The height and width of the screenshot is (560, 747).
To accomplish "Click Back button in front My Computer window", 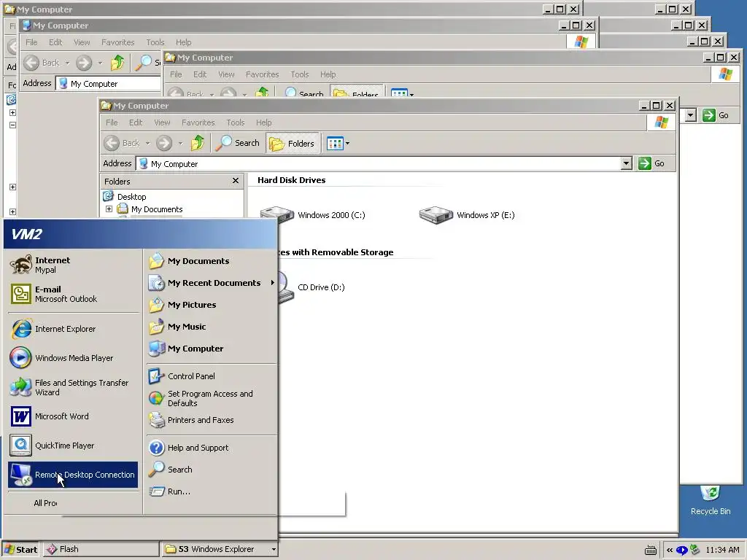I will [x=123, y=143].
